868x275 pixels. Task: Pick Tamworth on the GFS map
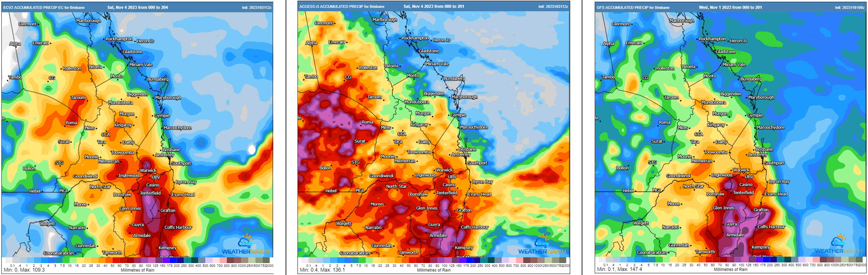click(x=705, y=252)
